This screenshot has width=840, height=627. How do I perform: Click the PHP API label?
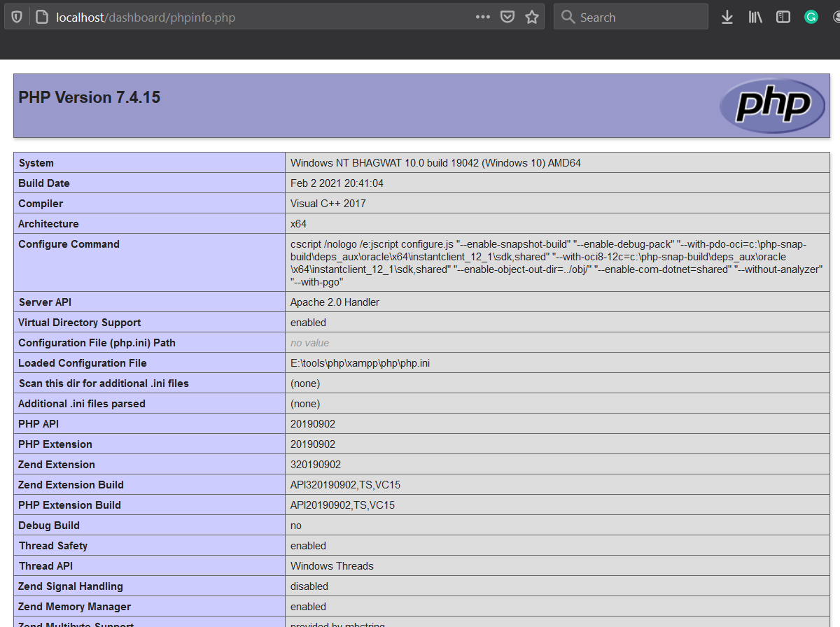tap(39, 424)
